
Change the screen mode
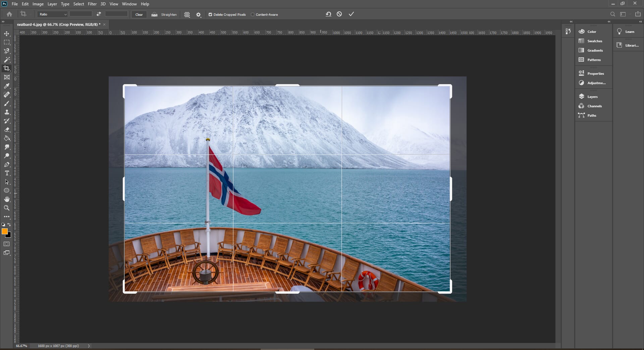click(7, 253)
